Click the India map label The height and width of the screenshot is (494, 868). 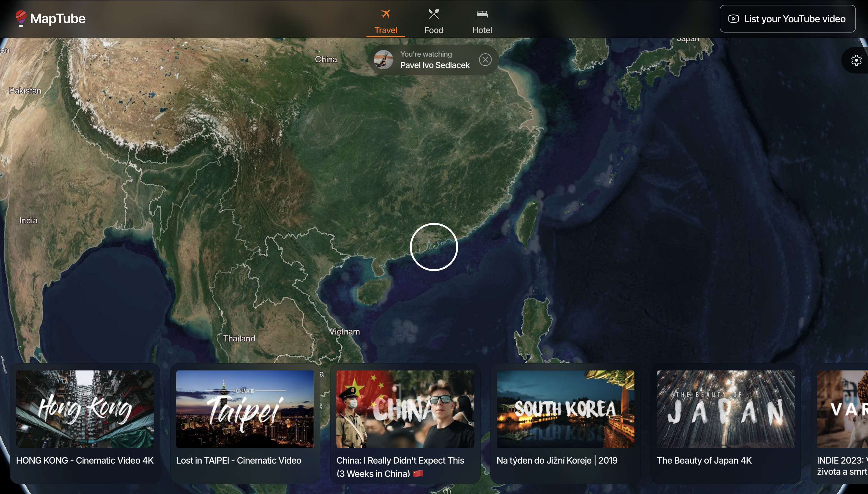(x=28, y=220)
